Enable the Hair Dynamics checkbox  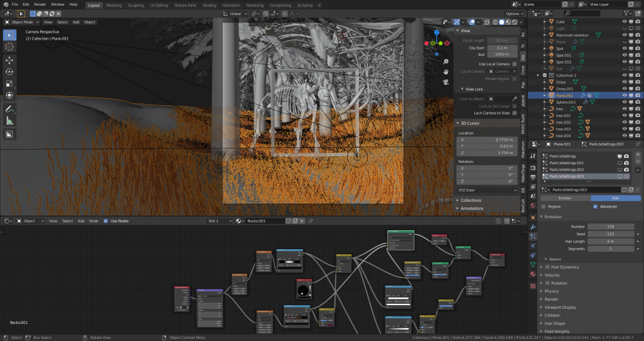click(548, 267)
